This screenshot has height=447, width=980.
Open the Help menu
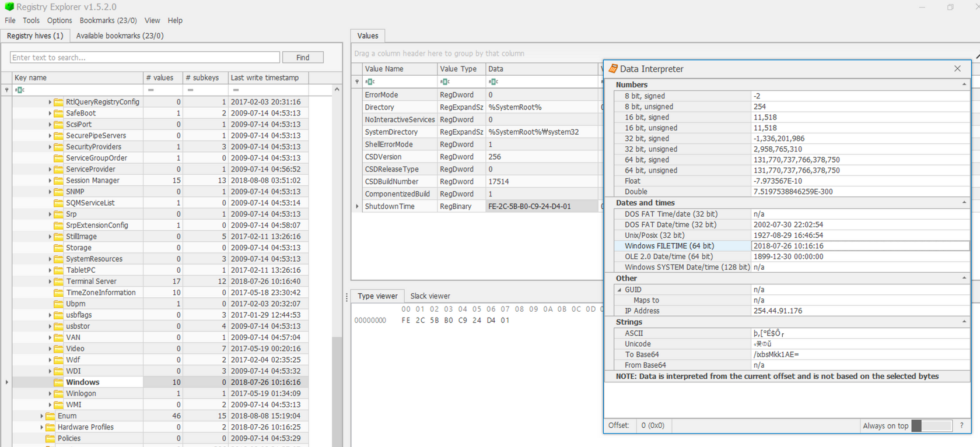tap(175, 20)
